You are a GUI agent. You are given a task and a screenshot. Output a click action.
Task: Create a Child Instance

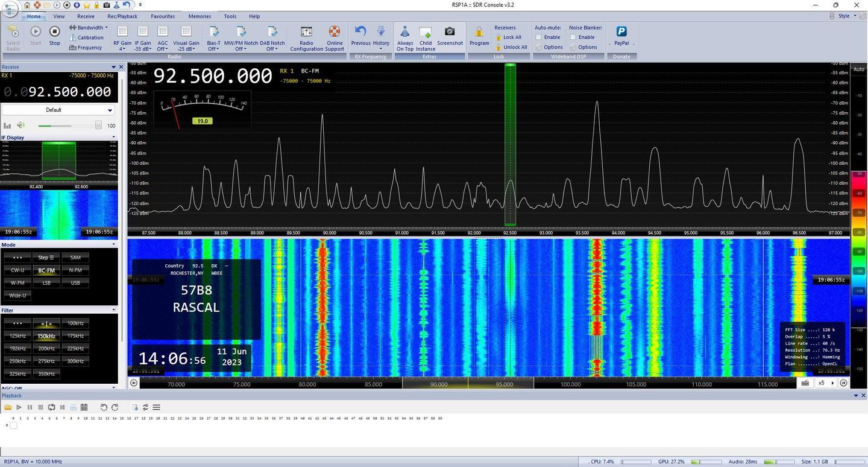(426, 38)
